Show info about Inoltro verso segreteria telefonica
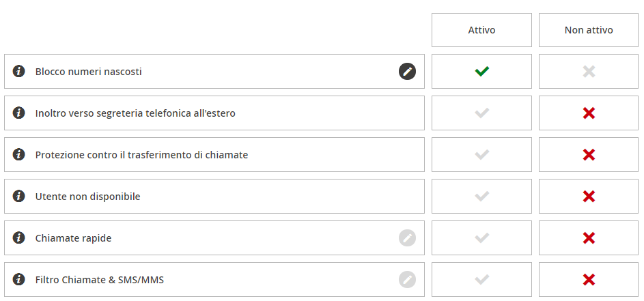 (x=18, y=113)
